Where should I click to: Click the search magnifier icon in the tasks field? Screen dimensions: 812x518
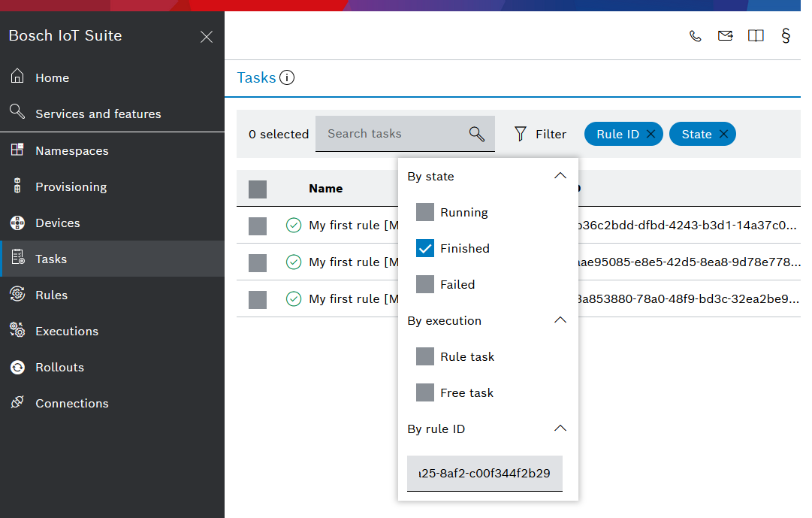point(476,134)
